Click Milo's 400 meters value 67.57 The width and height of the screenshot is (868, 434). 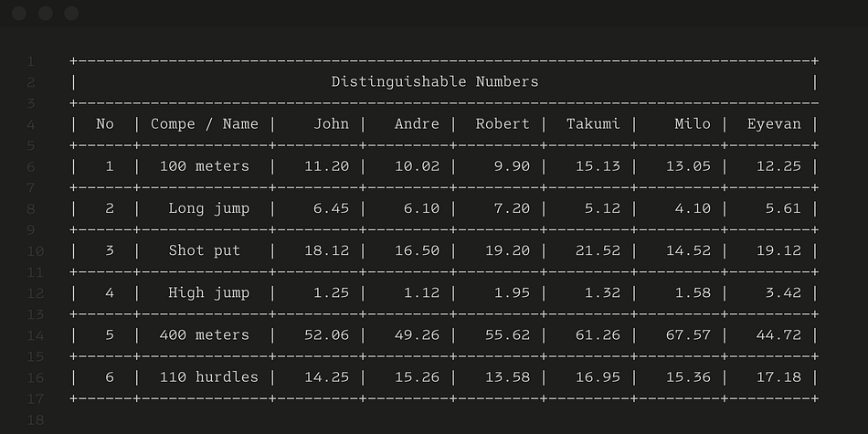688,335
